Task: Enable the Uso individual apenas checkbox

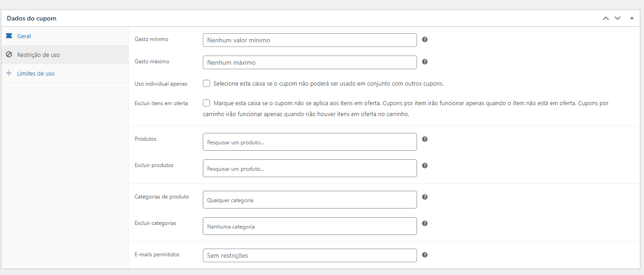Action: point(206,83)
